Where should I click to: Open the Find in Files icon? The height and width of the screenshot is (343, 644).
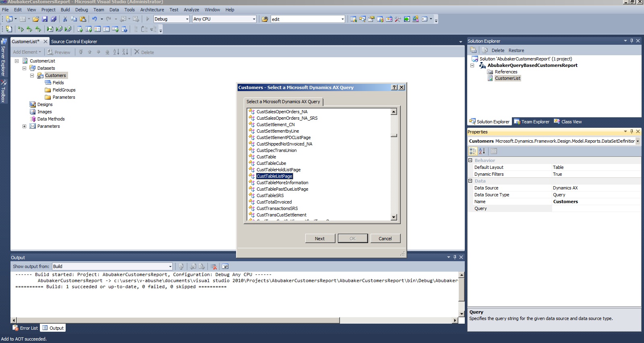pyautogui.click(x=265, y=19)
